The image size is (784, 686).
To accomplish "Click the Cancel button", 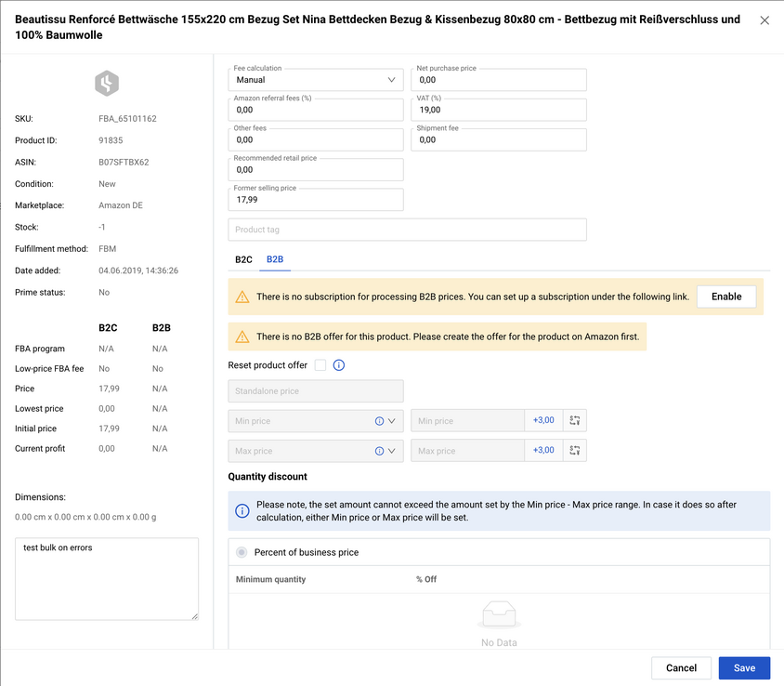I will click(681, 668).
